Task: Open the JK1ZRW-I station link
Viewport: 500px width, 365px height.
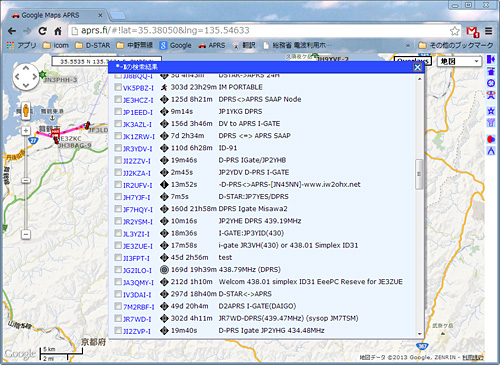Action: 139,136
